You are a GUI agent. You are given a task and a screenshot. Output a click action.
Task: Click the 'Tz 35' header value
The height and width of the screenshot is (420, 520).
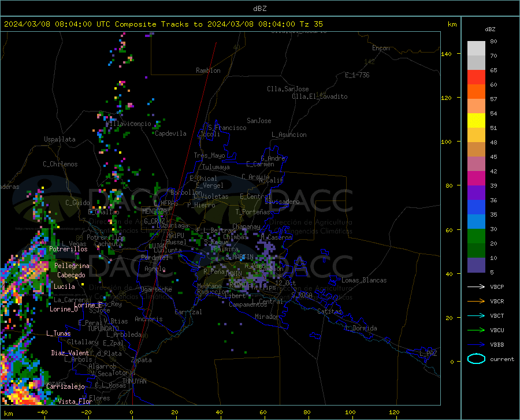[x=311, y=24]
